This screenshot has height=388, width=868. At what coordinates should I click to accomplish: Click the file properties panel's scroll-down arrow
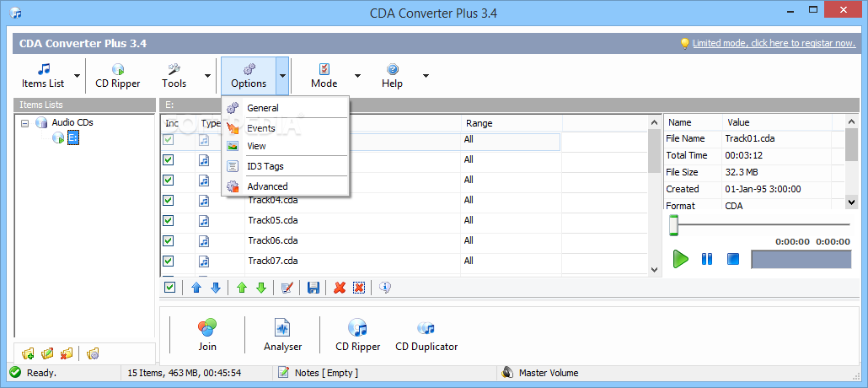coord(852,202)
